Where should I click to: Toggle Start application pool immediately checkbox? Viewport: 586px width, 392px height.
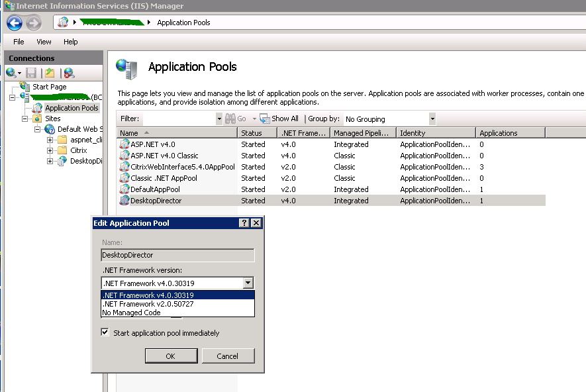[105, 332]
